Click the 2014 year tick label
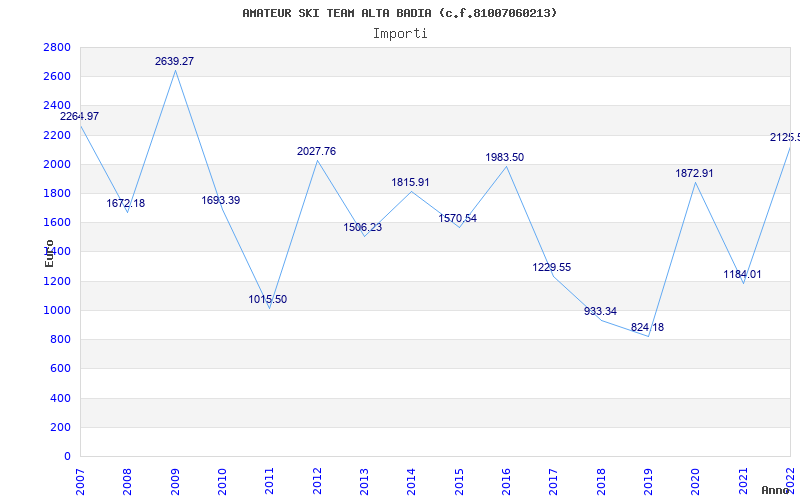Screen dimensions: 800x500 click(x=411, y=481)
